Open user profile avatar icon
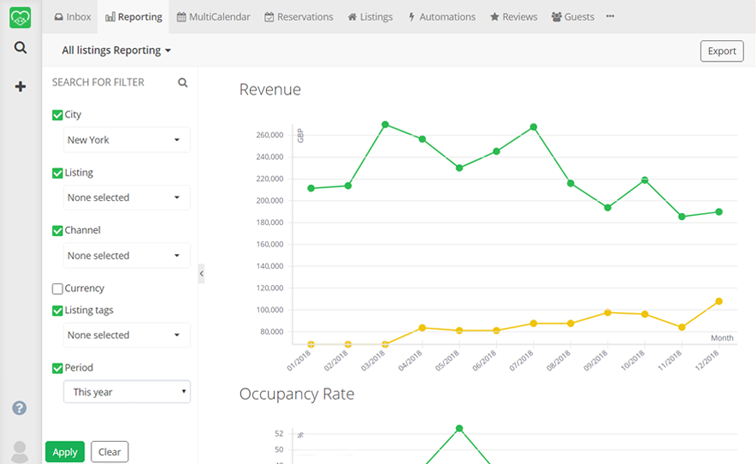Screen dimensions: 756x464 pyautogui.click(x=19, y=451)
